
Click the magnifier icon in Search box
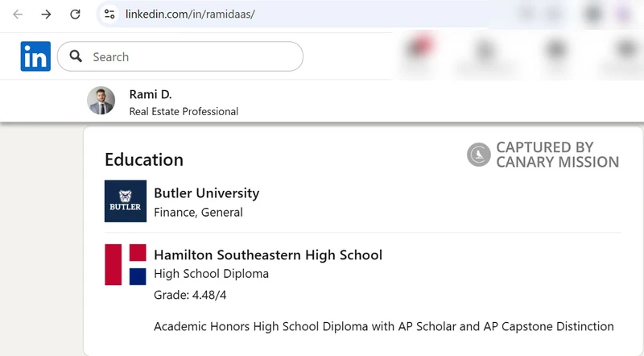pyautogui.click(x=76, y=56)
